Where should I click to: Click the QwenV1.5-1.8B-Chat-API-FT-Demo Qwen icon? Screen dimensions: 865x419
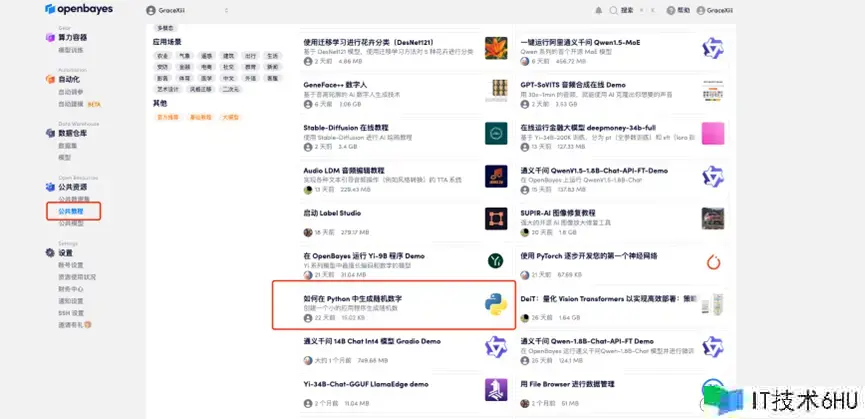click(x=713, y=176)
